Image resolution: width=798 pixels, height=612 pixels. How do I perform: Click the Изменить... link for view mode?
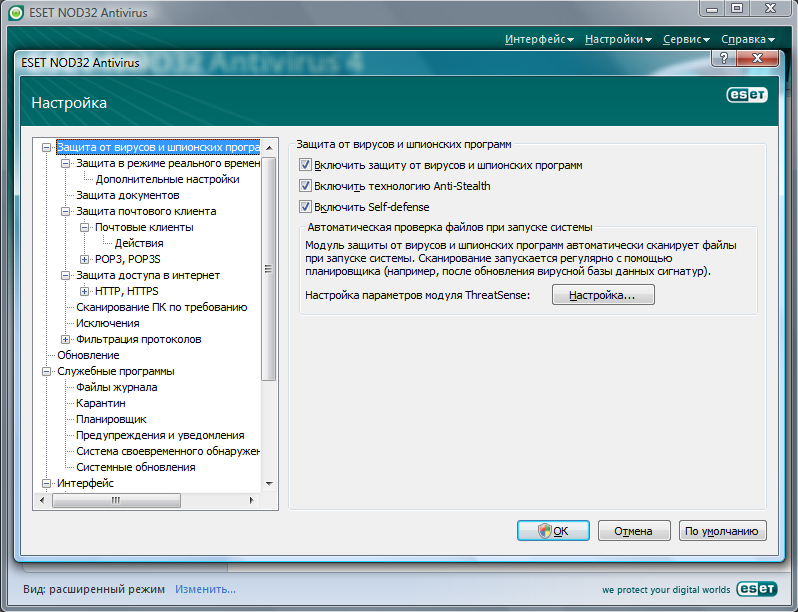(x=205, y=589)
